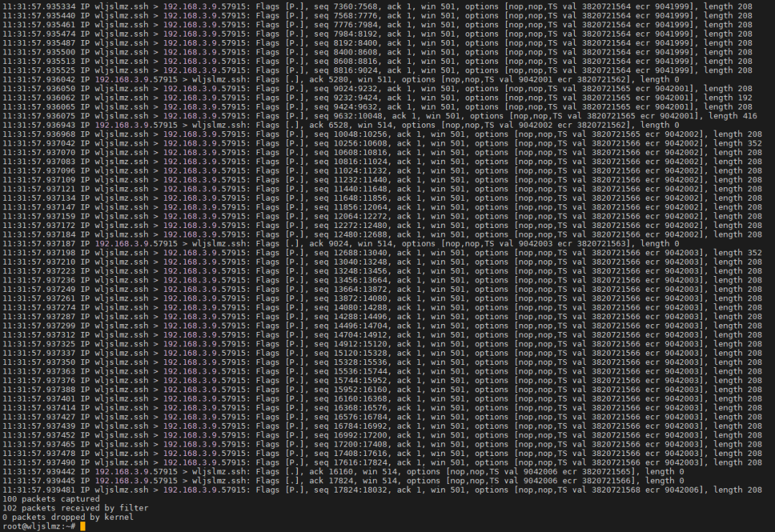Viewport: 775px width, 532px height.
Task: Click the 'ack 17824' value
Action: coord(331,481)
